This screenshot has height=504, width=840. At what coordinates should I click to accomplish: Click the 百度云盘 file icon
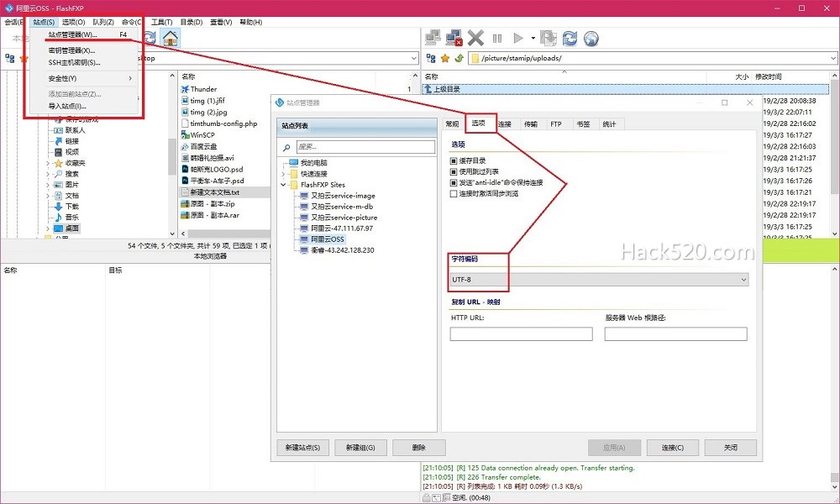[186, 146]
